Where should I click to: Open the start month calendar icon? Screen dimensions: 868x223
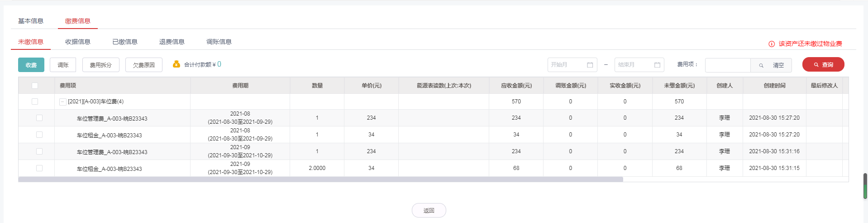590,65
